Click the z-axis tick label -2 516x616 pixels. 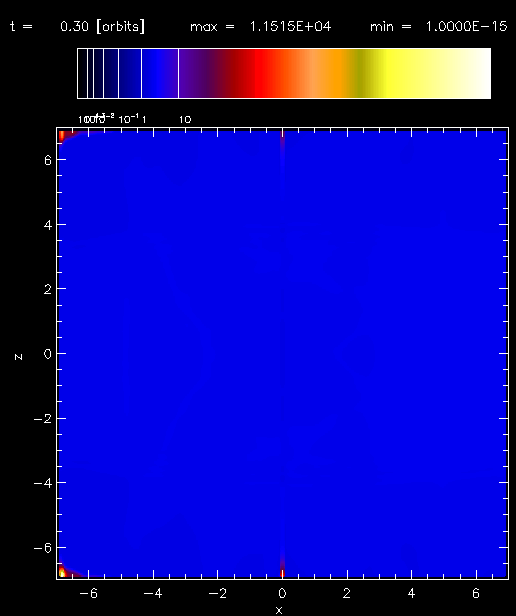[x=43, y=419]
